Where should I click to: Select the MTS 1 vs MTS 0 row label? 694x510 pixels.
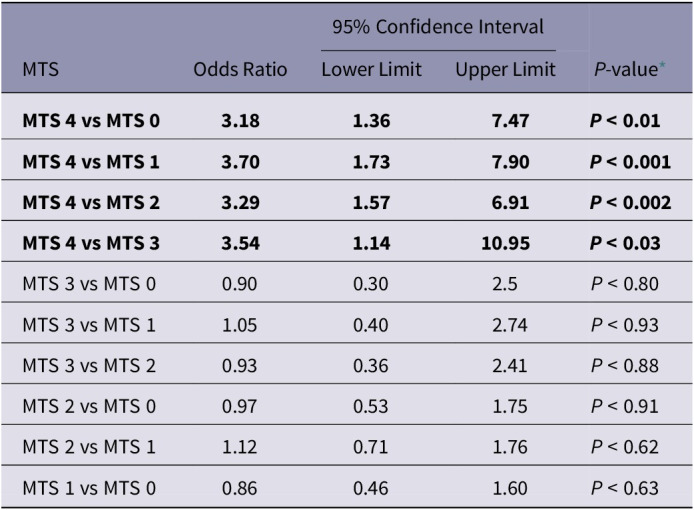[x=89, y=489]
